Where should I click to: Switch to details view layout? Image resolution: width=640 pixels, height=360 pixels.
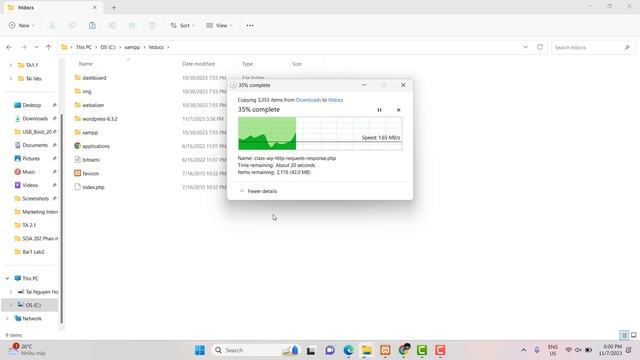coord(624,336)
